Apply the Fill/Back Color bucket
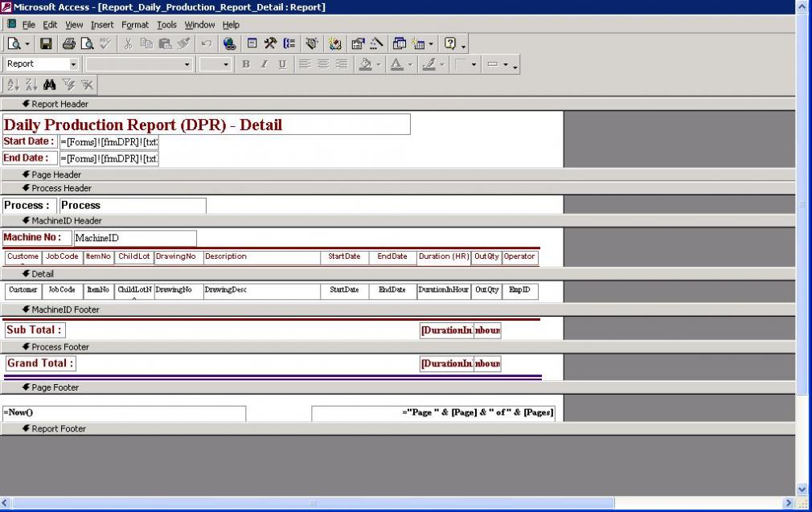The image size is (812, 512). pos(366,64)
